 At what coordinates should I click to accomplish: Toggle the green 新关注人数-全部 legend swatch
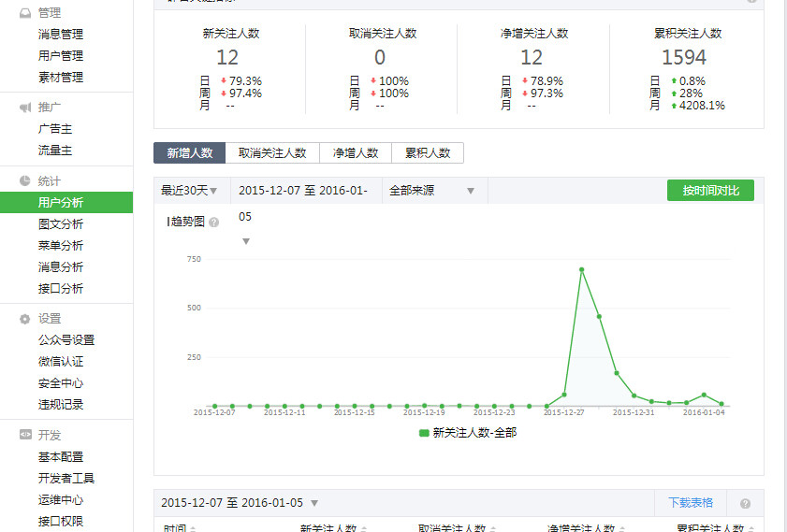tap(424, 433)
